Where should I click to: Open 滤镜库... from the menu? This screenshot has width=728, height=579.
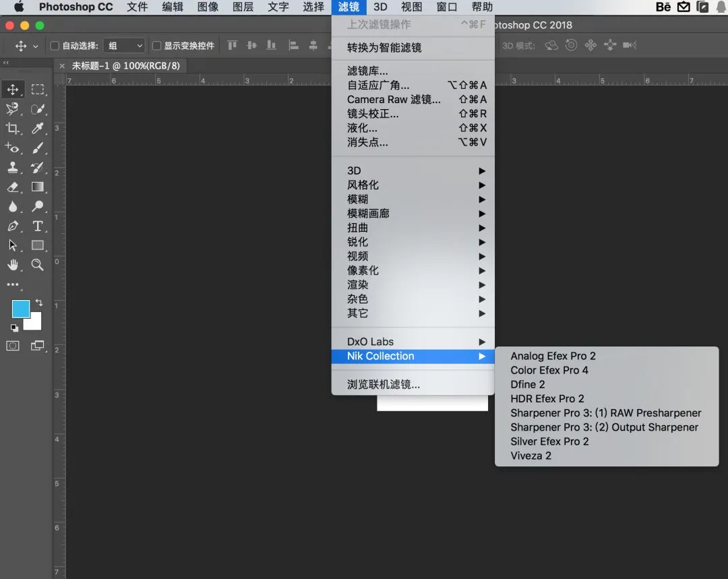(413, 71)
